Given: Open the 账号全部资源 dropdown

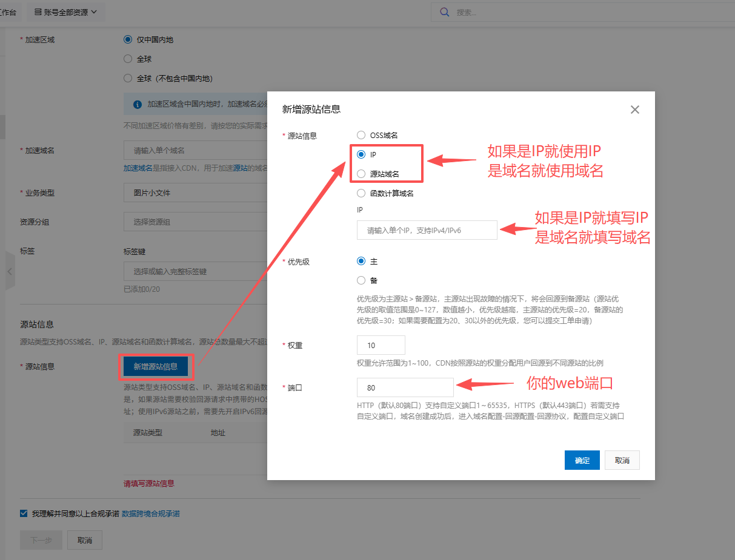Looking at the screenshot, I should coord(66,12).
